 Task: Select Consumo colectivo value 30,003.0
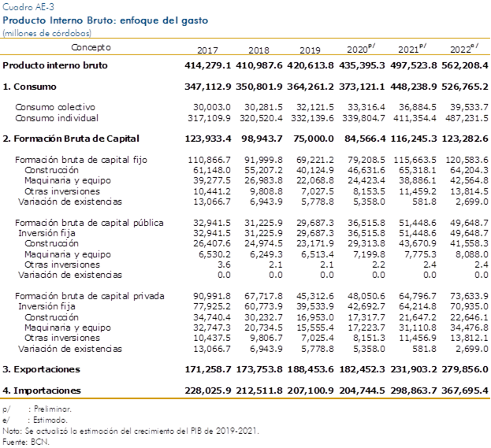point(212,107)
